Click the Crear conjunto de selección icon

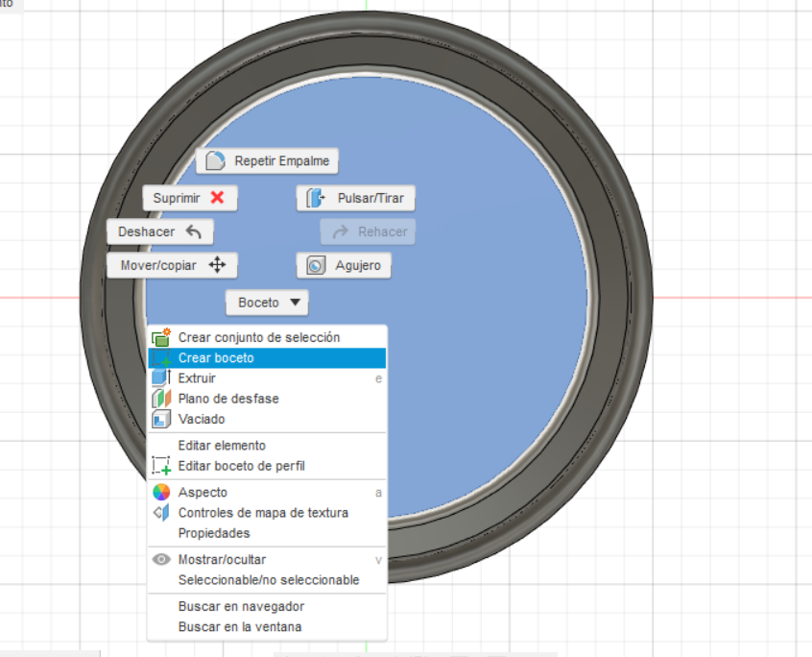click(x=161, y=337)
